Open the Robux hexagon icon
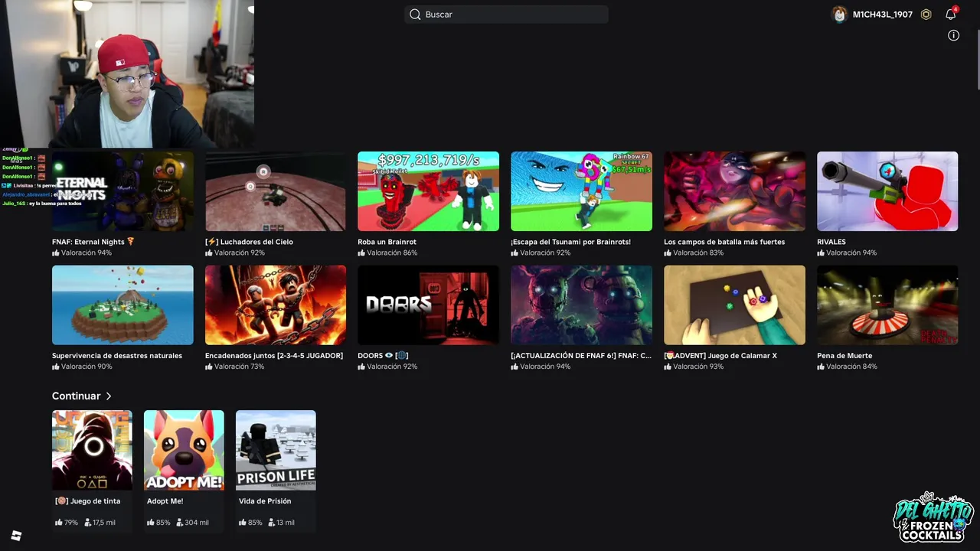 pos(926,15)
